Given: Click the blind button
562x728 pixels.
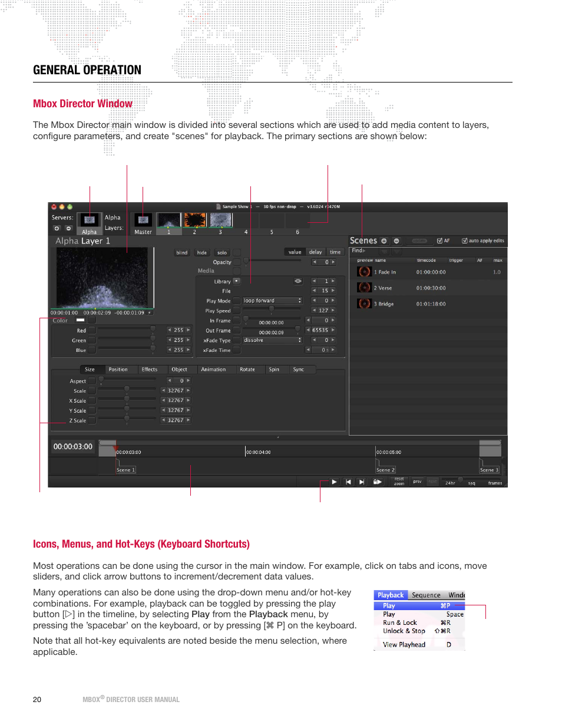Looking at the screenshot, I should coord(182,252).
